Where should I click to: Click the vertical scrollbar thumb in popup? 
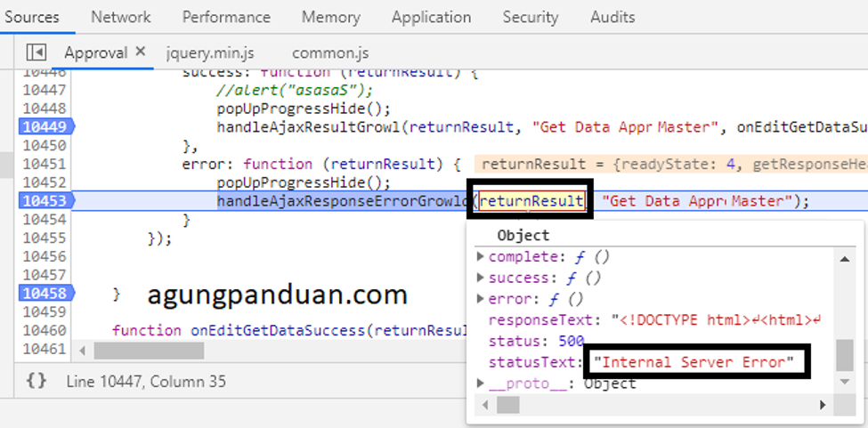point(845,355)
